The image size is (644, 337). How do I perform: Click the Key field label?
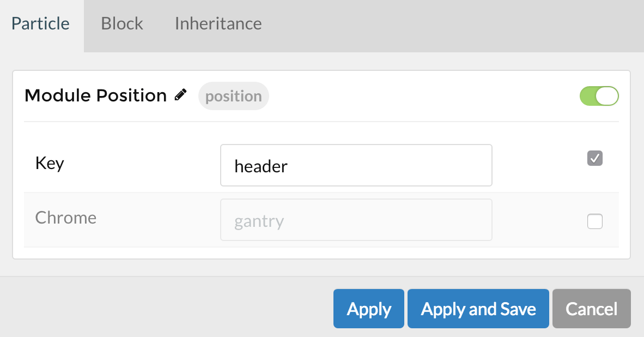[50, 163]
